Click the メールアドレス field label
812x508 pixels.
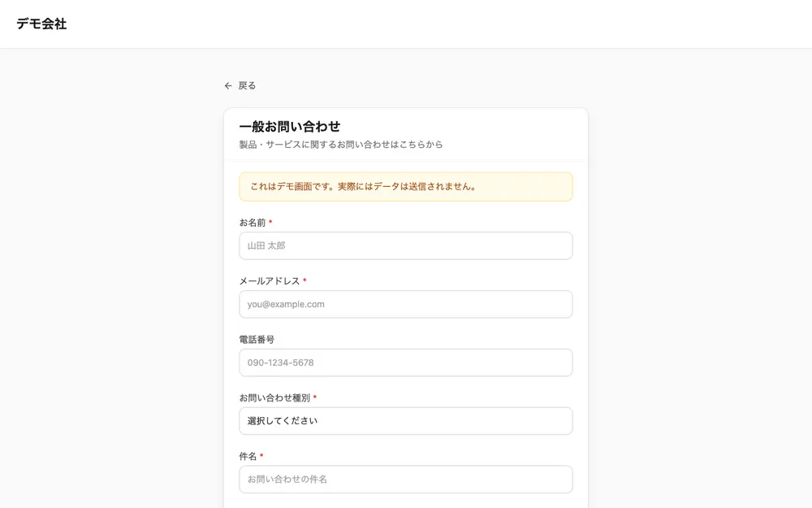[x=270, y=281]
